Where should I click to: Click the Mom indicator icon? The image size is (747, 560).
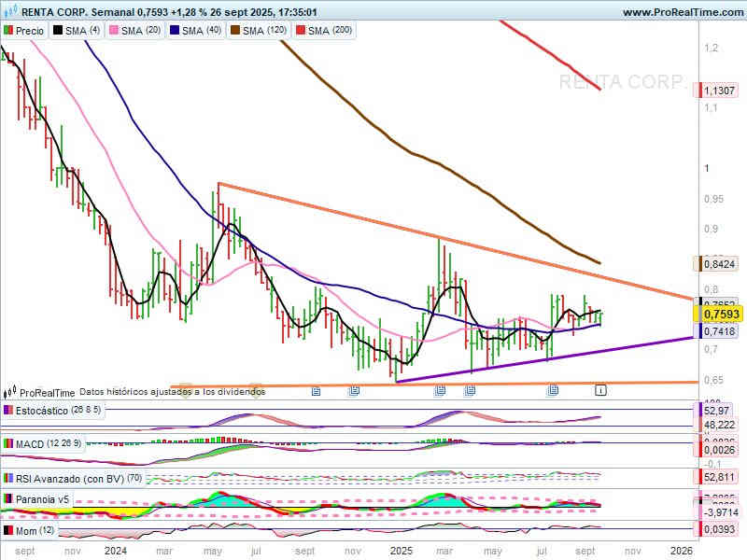coord(8,530)
